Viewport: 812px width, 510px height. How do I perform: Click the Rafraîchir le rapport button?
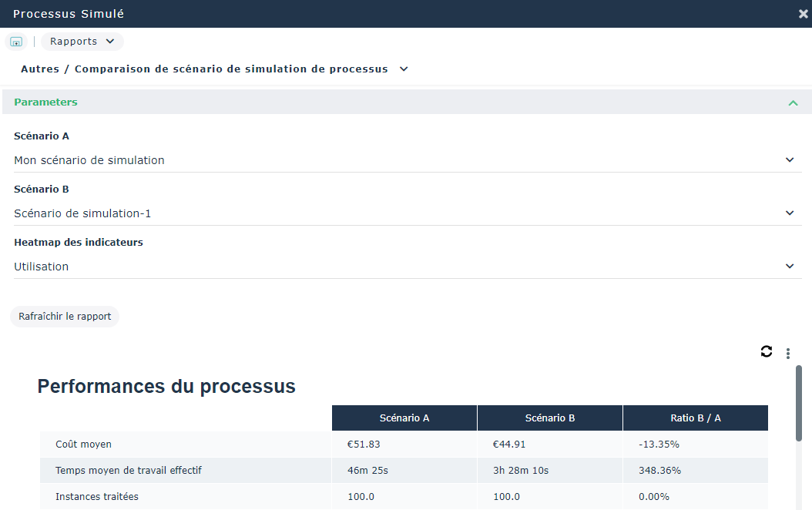[65, 317]
